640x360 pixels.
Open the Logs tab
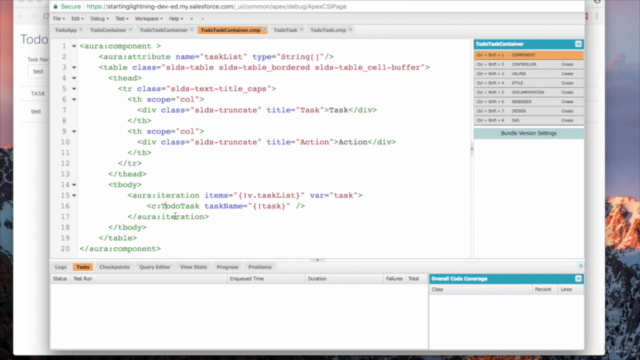pyautogui.click(x=60, y=267)
